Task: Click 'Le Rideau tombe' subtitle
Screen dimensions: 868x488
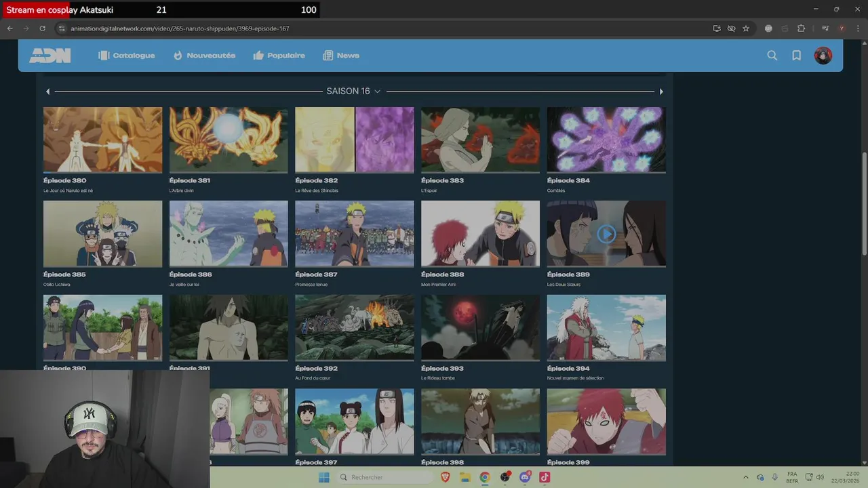Action: point(438,378)
